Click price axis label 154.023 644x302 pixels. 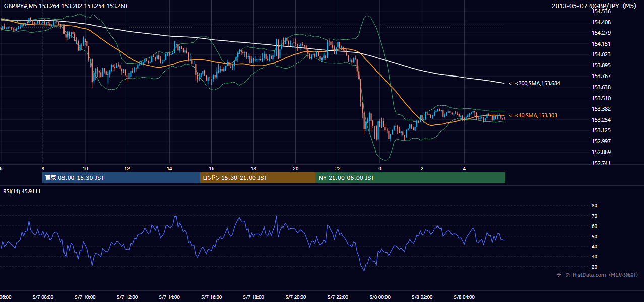tap(601, 54)
